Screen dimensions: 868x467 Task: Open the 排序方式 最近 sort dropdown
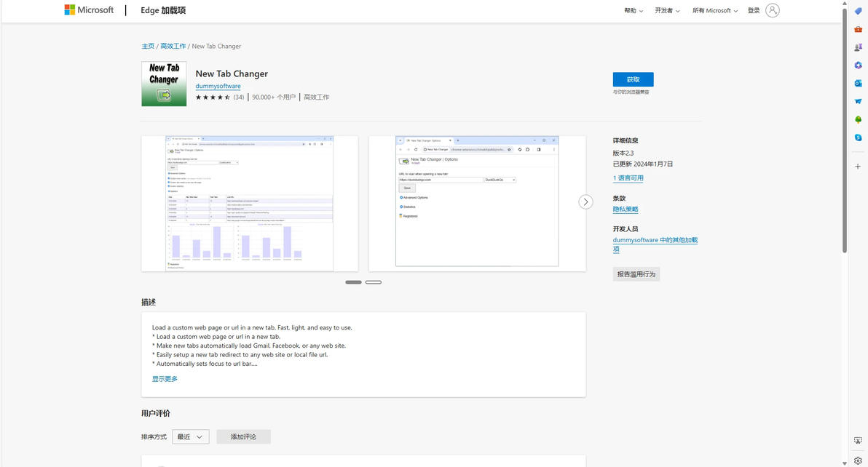[x=191, y=436]
